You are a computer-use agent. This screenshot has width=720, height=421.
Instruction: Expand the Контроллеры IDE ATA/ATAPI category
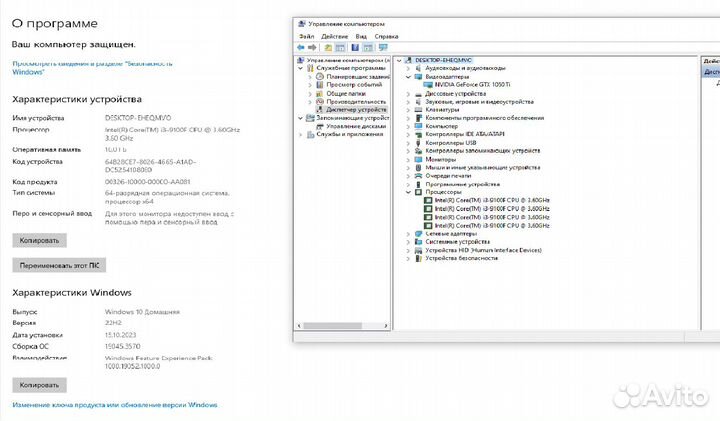[408, 135]
